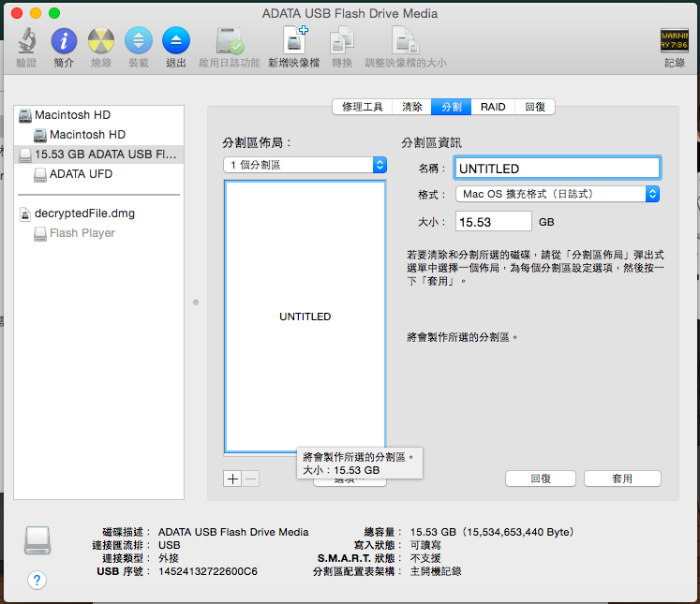Open the 記錄 (Log) icon
Screen dimensions: 700x604
point(674,40)
